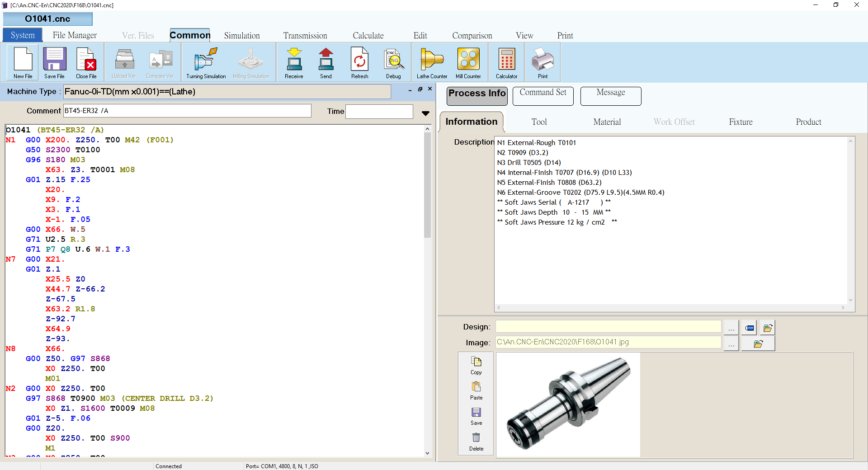
Task: Send the program to the machine
Action: (326, 63)
